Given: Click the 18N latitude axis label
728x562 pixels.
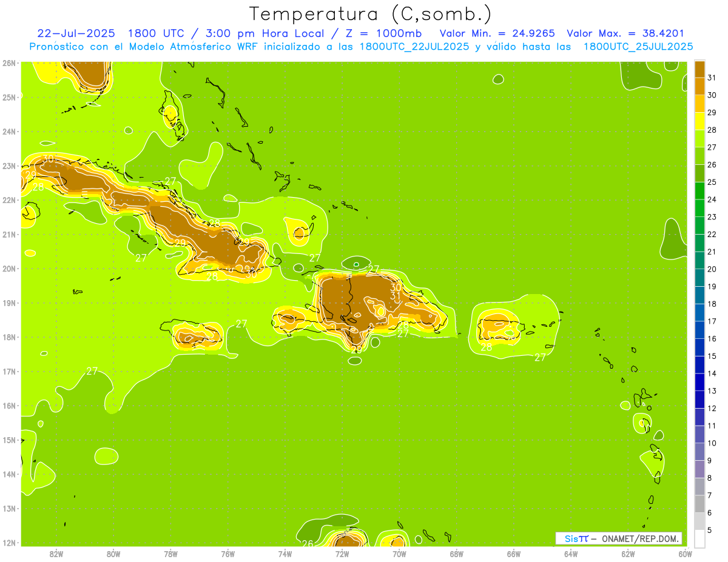Looking at the screenshot, I should (9, 336).
